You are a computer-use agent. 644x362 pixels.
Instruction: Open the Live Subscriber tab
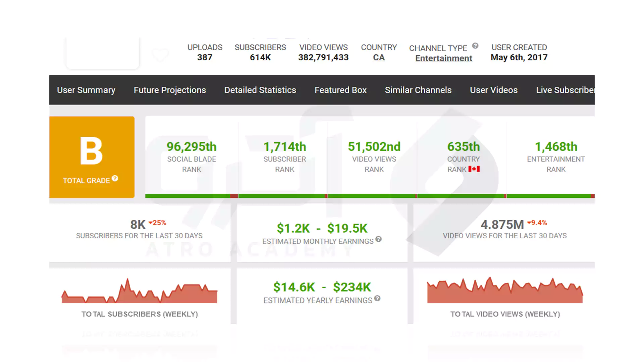[565, 90]
